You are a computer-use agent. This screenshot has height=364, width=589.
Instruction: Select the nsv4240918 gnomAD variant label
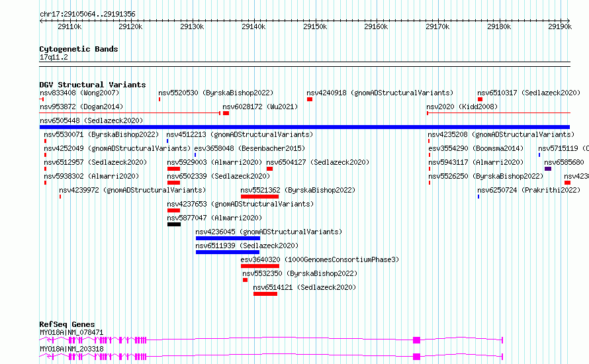point(380,93)
